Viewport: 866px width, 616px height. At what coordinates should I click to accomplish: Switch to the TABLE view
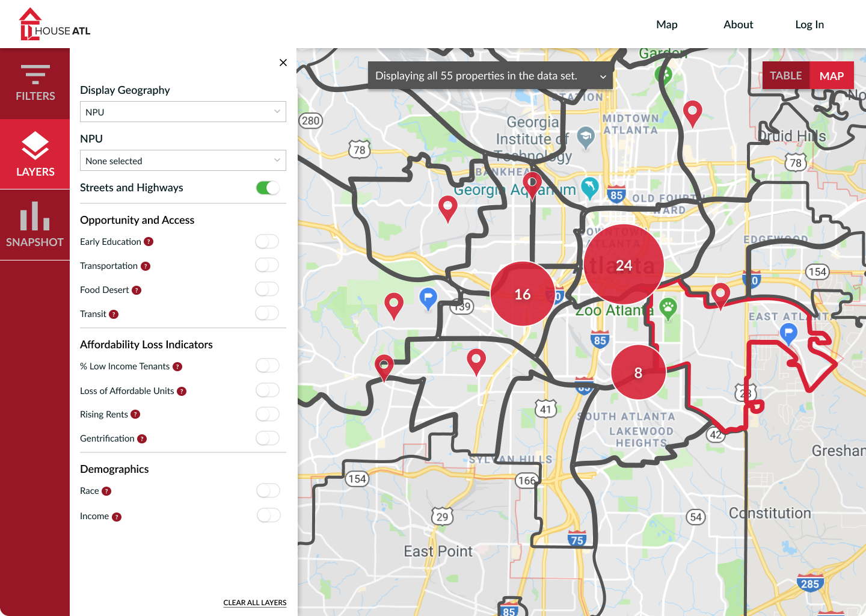[786, 76]
